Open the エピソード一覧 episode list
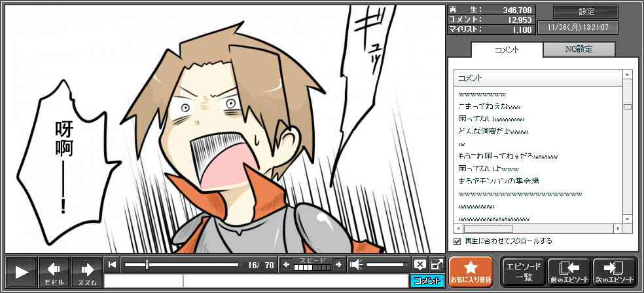The width and height of the screenshot is (644, 293). [523, 272]
